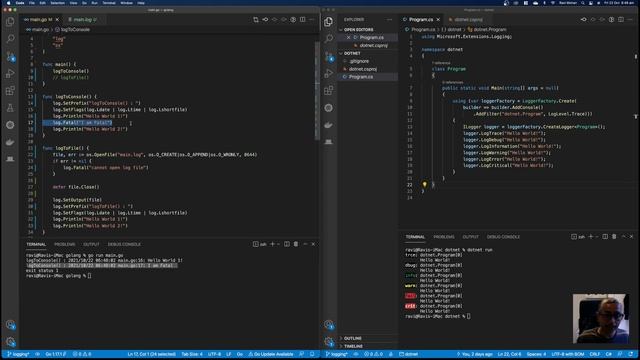Click Docker whale icon in dotnet window
This screenshot has width=640, height=360.
[329, 125]
